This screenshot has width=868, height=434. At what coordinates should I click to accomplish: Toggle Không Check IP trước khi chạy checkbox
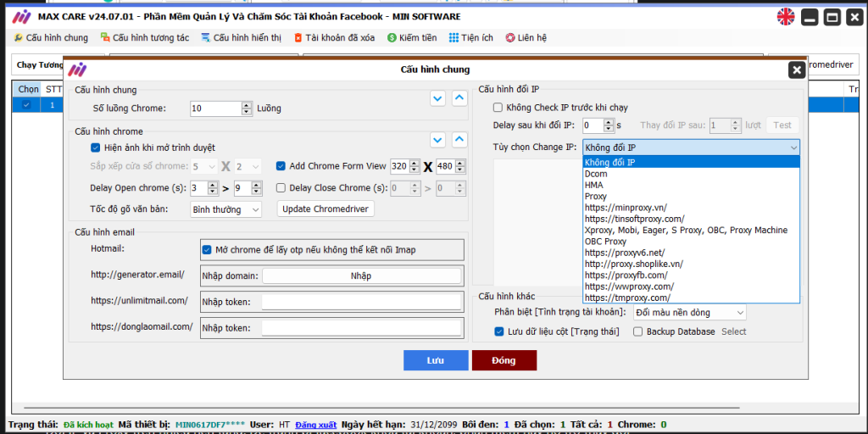point(498,108)
